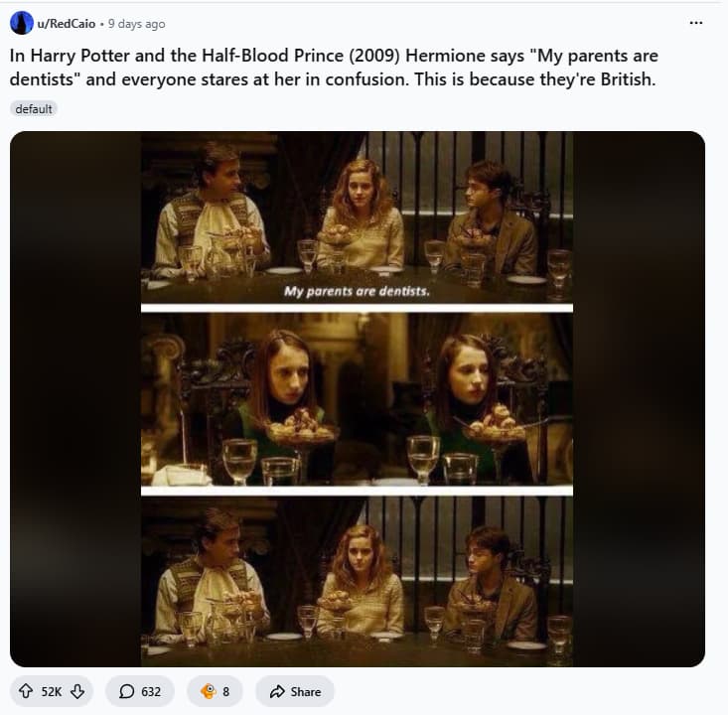
Task: Click the middle panel showing two girls
Action: [357, 399]
